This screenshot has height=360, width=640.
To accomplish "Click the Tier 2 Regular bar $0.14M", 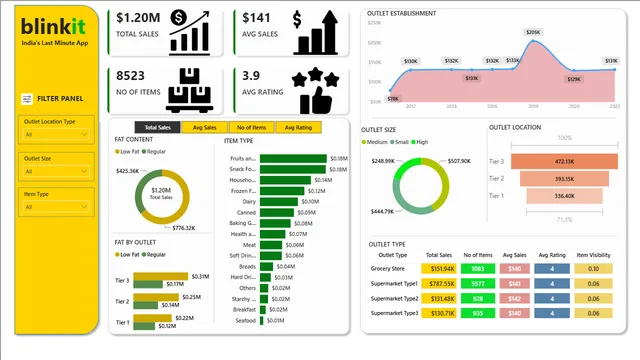I will (x=146, y=305).
